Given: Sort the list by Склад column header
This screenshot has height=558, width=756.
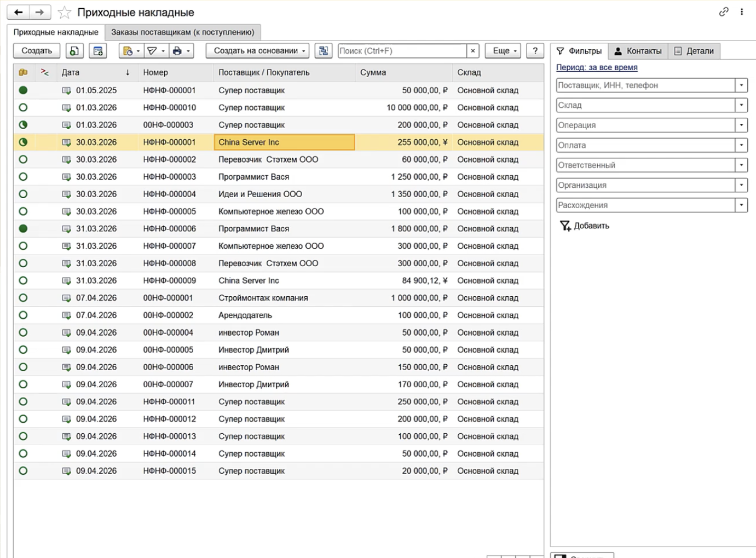Looking at the screenshot, I should click(x=498, y=72).
